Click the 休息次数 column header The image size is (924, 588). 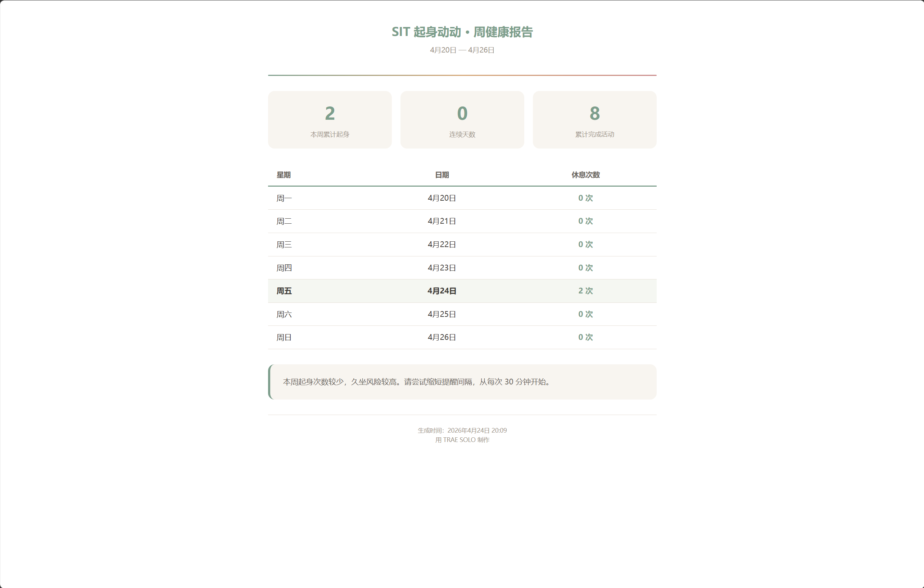pyautogui.click(x=585, y=175)
